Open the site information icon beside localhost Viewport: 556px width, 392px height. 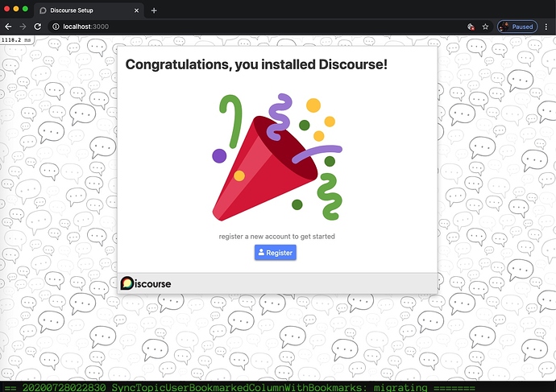(56, 27)
